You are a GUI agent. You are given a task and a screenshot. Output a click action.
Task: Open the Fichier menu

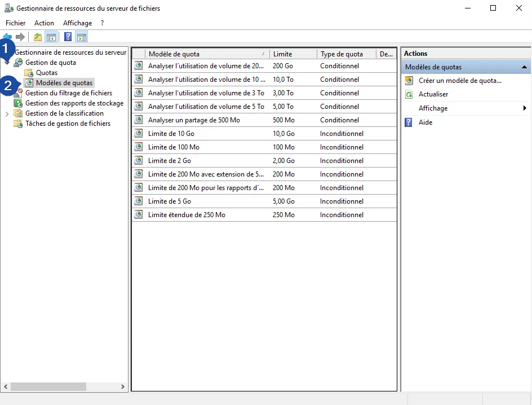[x=15, y=23]
